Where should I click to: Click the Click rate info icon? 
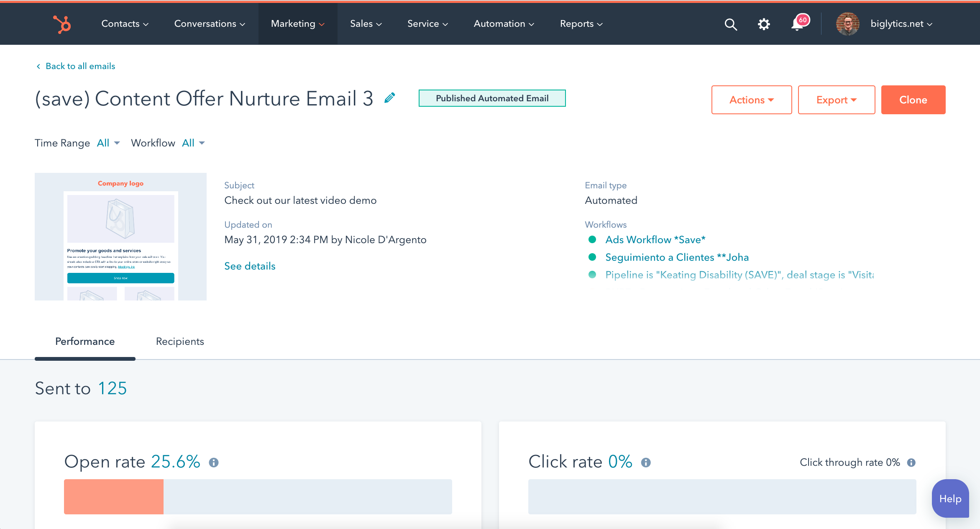646,462
